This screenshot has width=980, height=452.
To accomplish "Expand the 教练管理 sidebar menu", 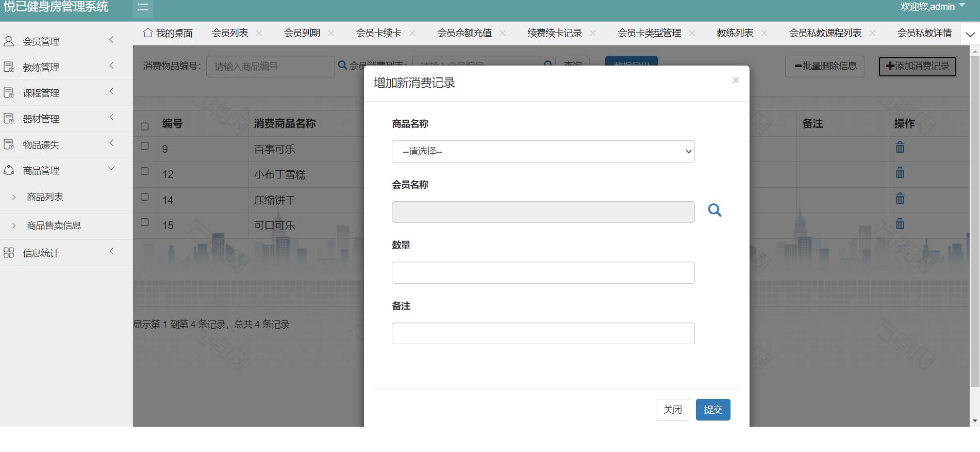I will coord(111,66).
